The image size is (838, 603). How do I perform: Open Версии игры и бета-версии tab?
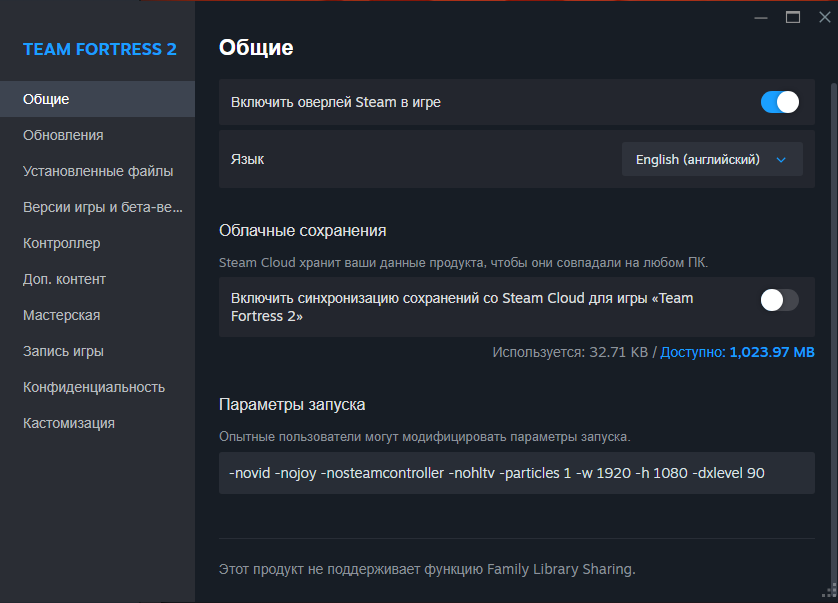pos(97,207)
